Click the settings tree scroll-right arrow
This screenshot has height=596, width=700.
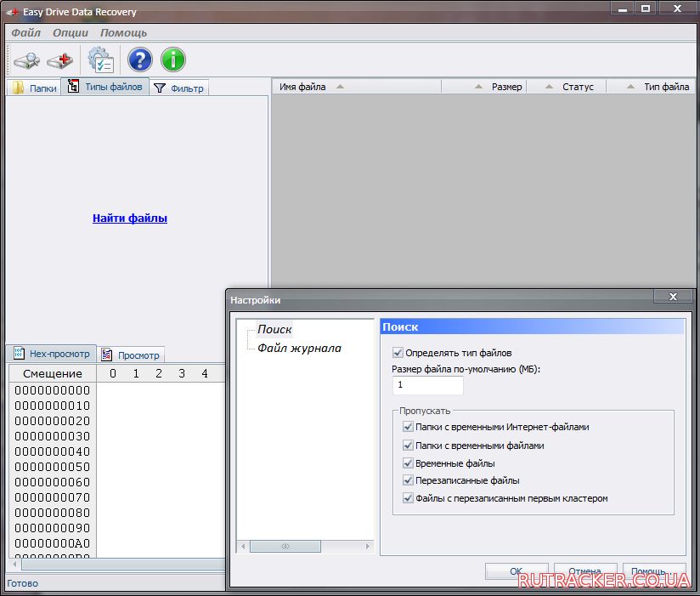368,547
